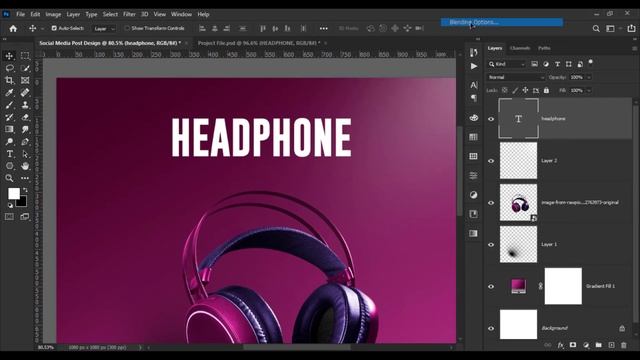Open the Kind filter dropdown
Screen dimensions: 640x360
507,64
